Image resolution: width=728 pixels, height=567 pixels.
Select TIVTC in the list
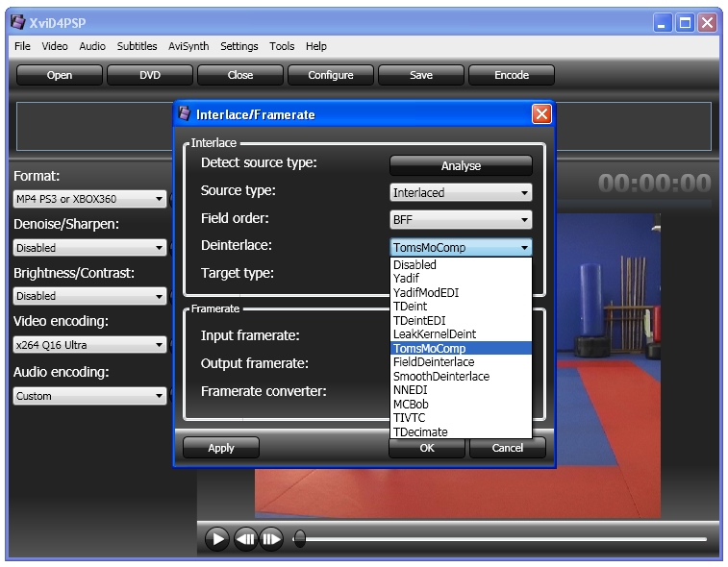[461, 418]
